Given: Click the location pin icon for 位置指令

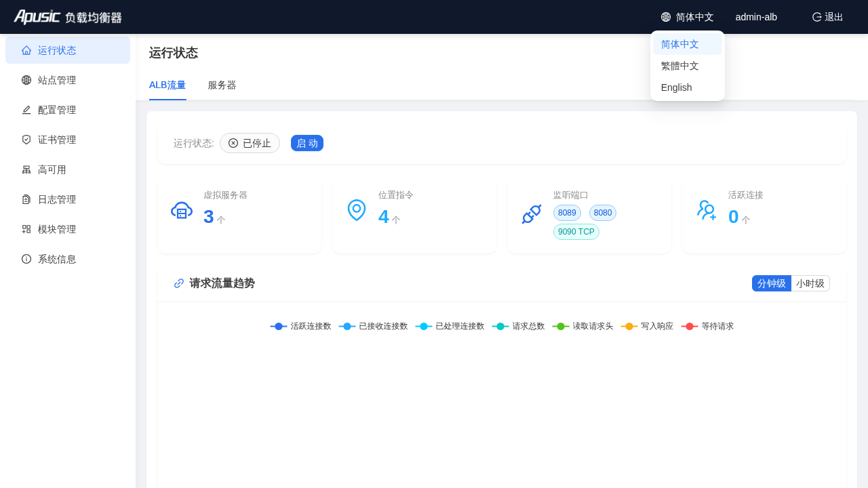Looking at the screenshot, I should [357, 210].
